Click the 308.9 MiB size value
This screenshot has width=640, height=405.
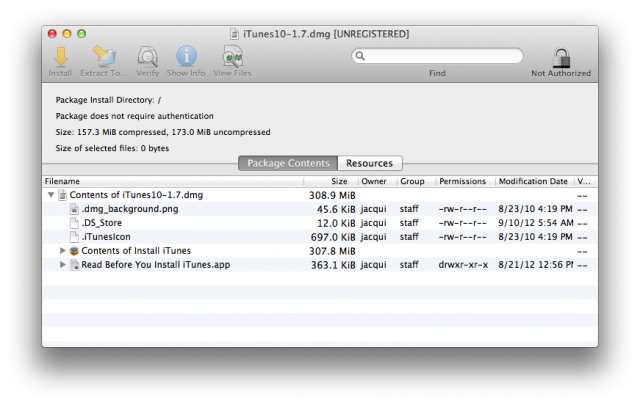click(332, 196)
